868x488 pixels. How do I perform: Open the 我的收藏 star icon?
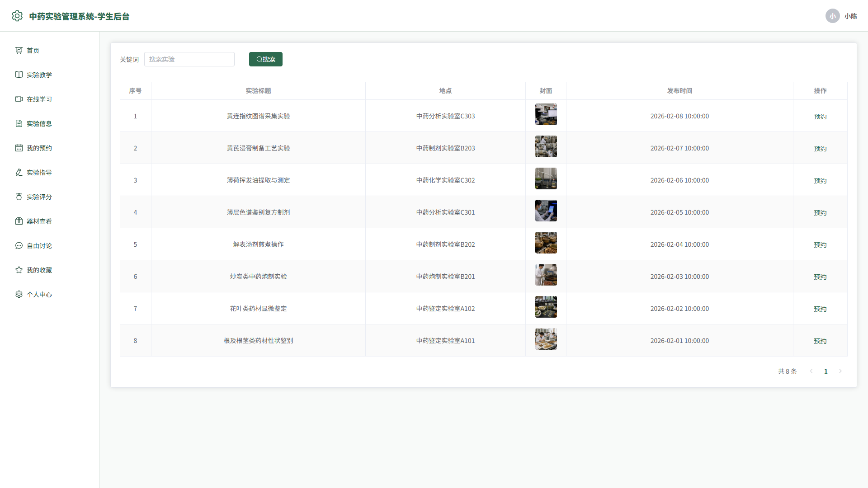(19, 270)
